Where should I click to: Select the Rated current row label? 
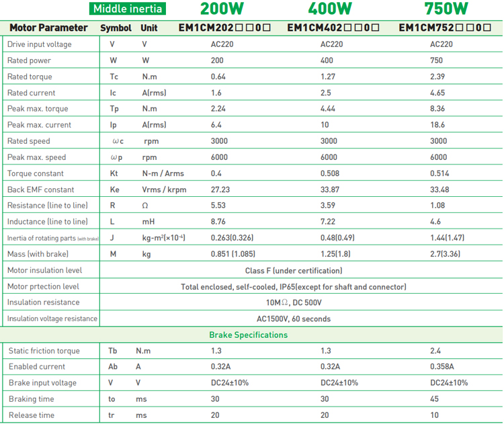click(x=31, y=93)
